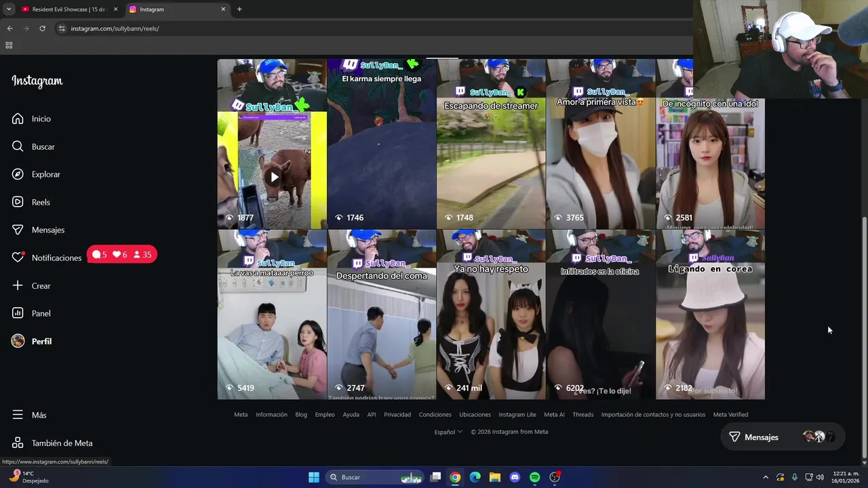Screen dimensions: 868x488
Task: Click the Blog footer link
Action: click(x=301, y=415)
